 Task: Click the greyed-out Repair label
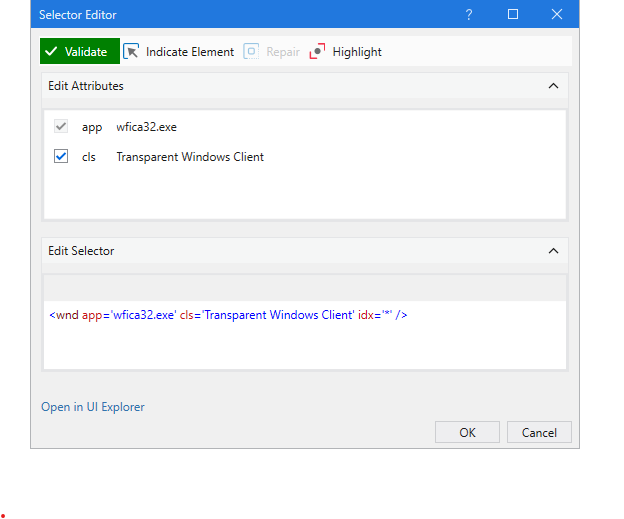point(283,52)
